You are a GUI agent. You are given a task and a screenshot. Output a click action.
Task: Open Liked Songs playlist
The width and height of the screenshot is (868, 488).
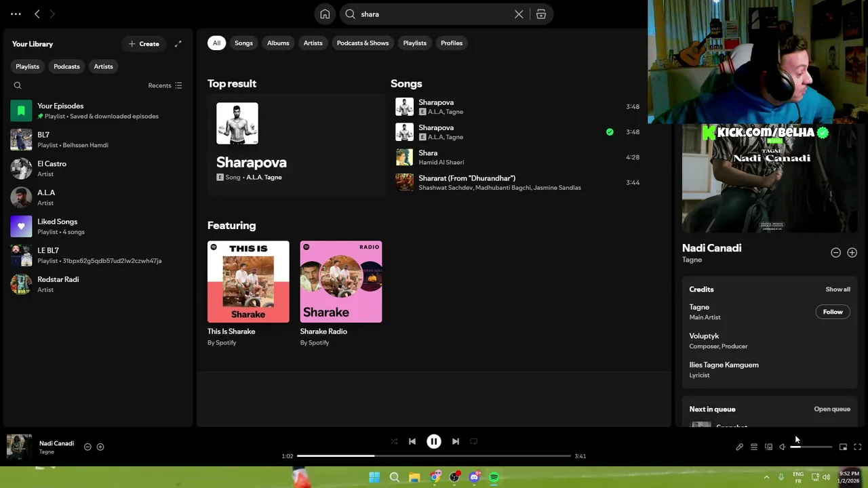[98, 226]
